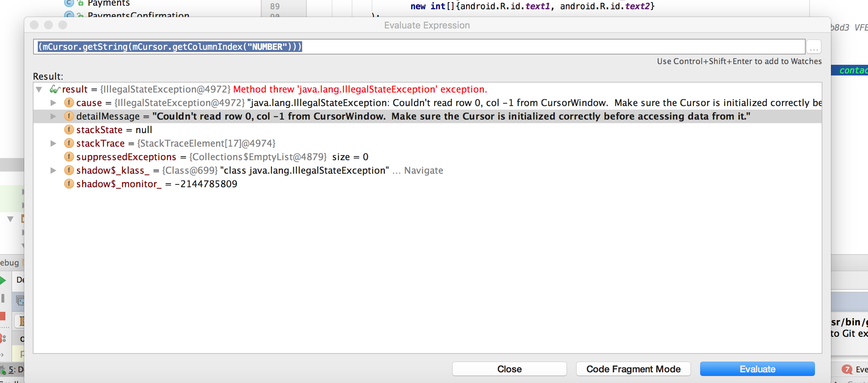Select the shadow$_monitor_ value -2144785809

tap(206, 184)
